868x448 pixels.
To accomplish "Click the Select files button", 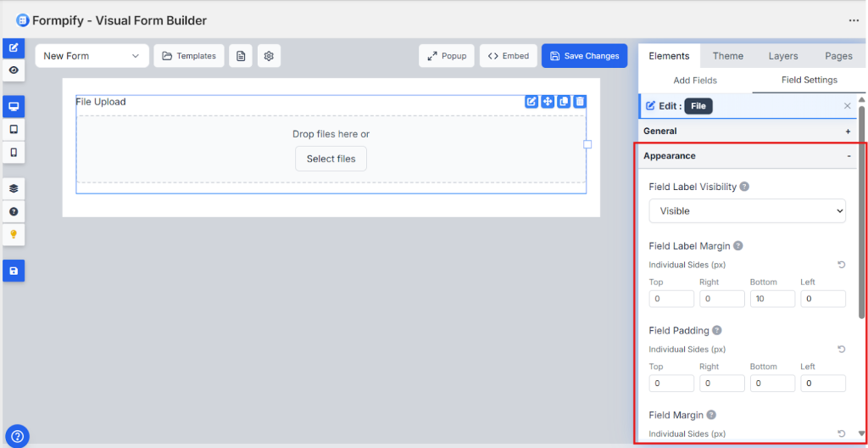I will (x=331, y=159).
